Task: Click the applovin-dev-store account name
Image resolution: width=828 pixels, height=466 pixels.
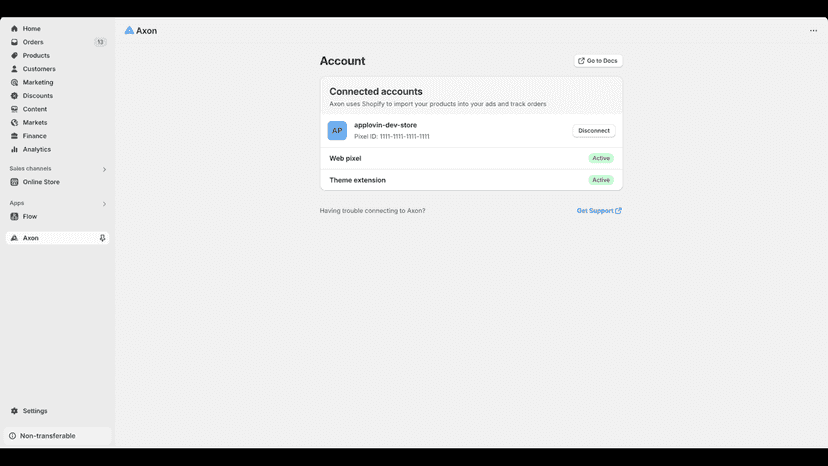Action: 385,125
